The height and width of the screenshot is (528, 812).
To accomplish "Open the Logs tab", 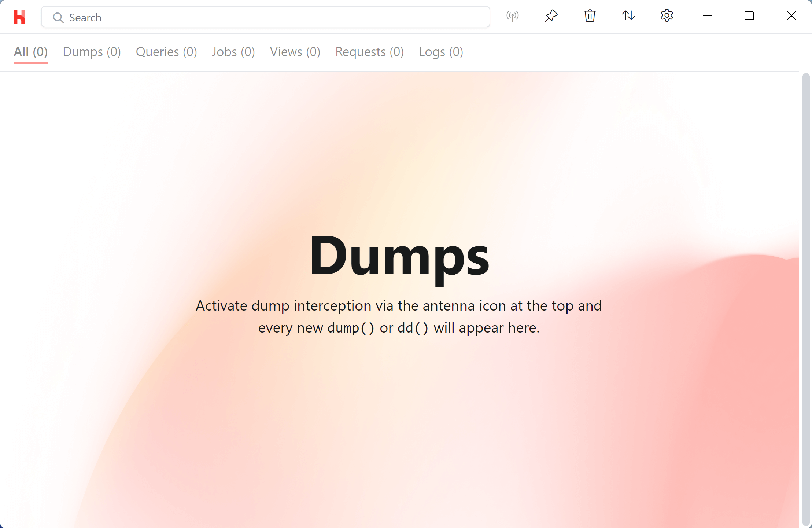I will tap(440, 52).
